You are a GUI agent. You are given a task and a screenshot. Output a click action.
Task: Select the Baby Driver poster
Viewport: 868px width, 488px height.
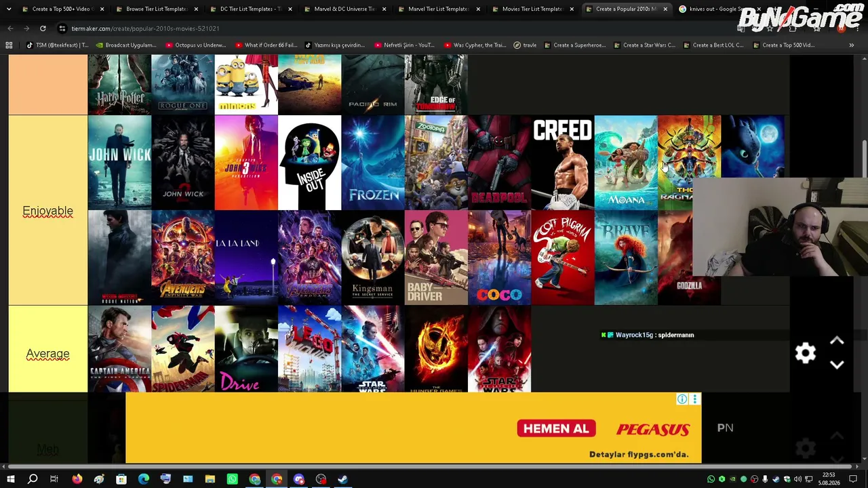click(x=436, y=258)
